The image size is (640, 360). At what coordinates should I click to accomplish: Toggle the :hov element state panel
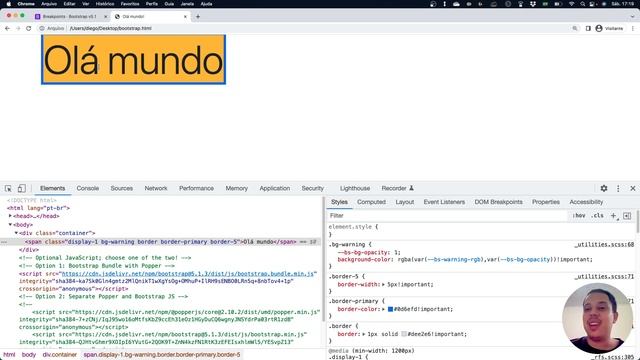tap(579, 216)
